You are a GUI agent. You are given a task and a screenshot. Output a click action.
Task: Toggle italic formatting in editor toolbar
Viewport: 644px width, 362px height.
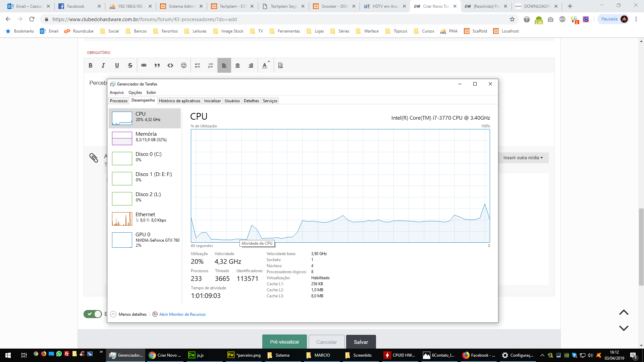tap(103, 66)
